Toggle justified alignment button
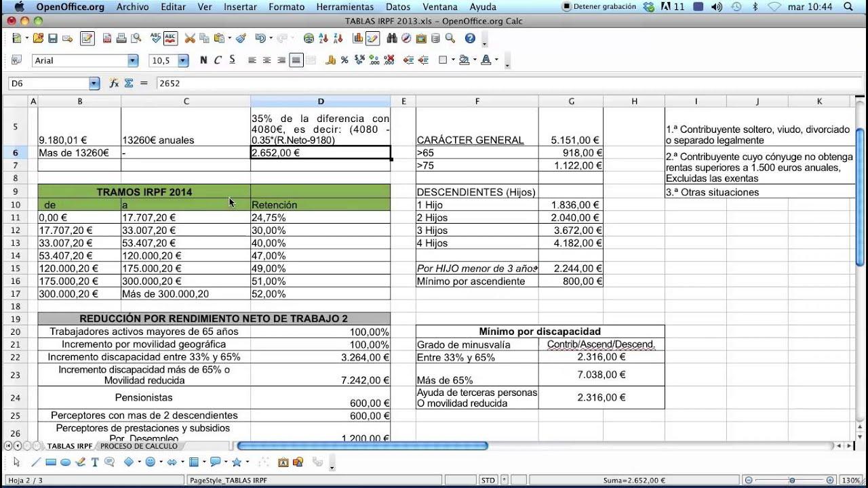Screen dimensions: 868x488 coord(296,60)
